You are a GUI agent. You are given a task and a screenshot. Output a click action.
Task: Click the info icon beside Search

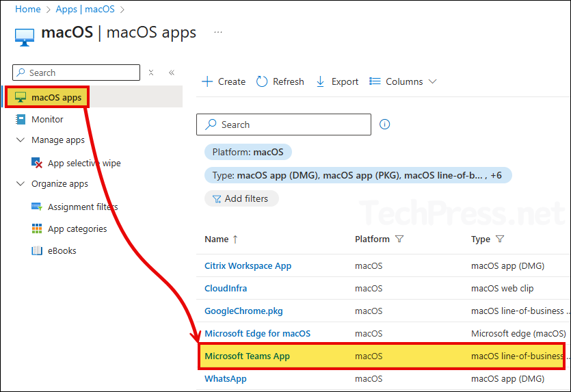point(384,125)
